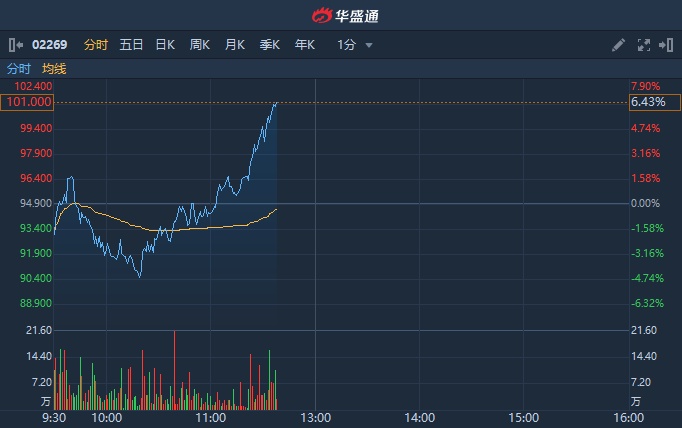Expand the 1分 minute interval dropdown
This screenshot has height=428, width=682.
click(355, 45)
